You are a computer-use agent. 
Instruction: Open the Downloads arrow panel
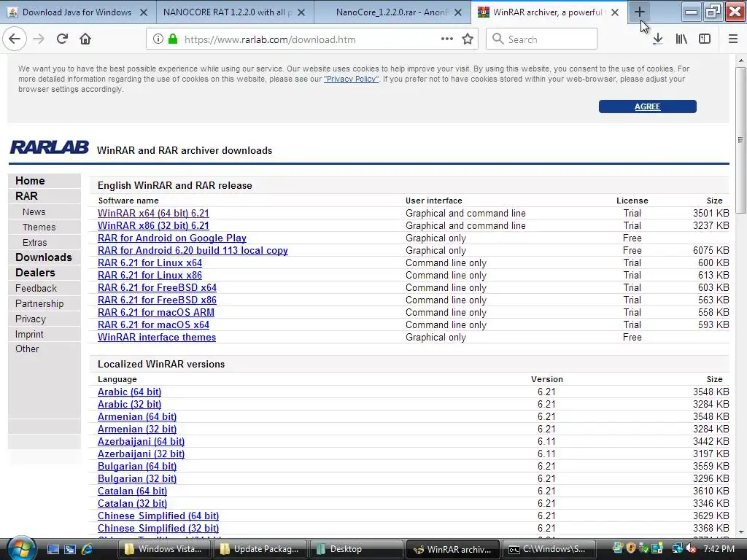point(658,39)
